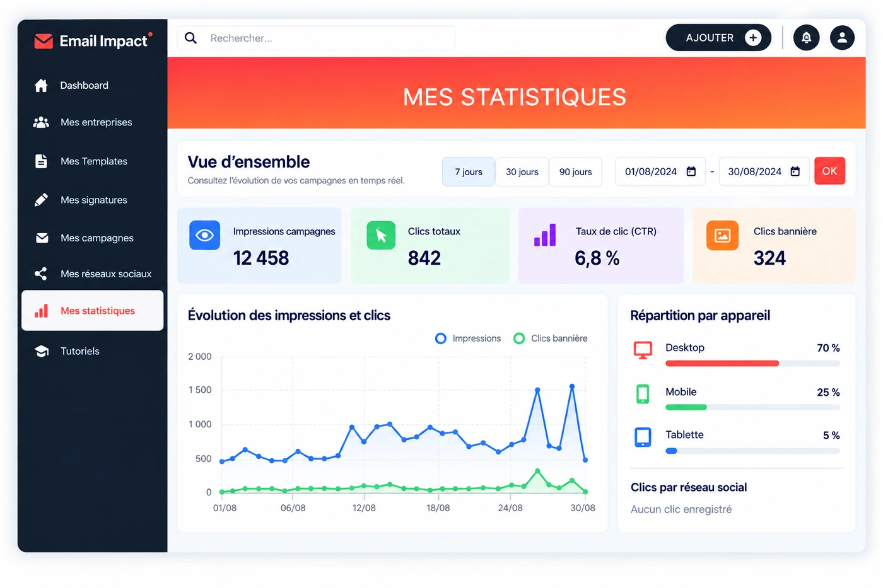The width and height of the screenshot is (883, 588).
Task: Click the Mes signatures pencil icon
Action: pyautogui.click(x=41, y=200)
